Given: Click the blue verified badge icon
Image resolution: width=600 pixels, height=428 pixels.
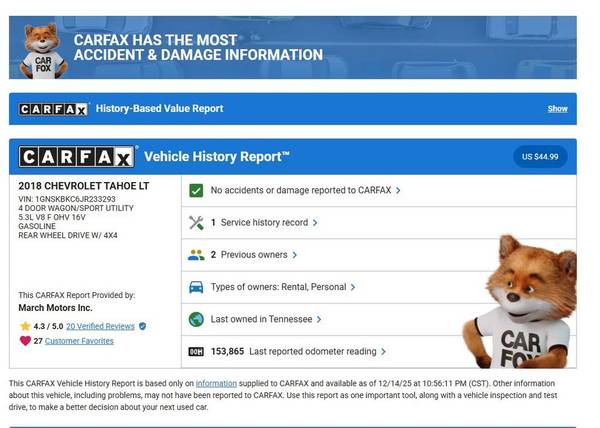Looking at the screenshot, I should 143,326.
